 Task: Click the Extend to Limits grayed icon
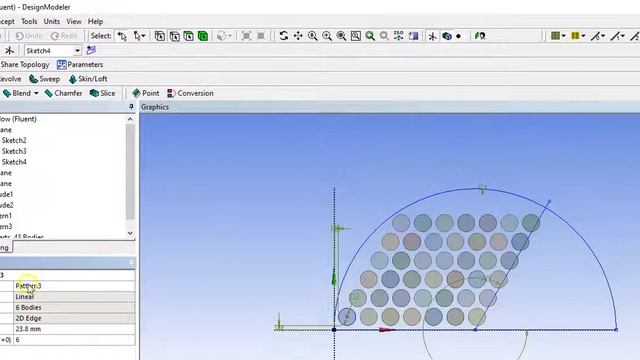click(x=247, y=36)
